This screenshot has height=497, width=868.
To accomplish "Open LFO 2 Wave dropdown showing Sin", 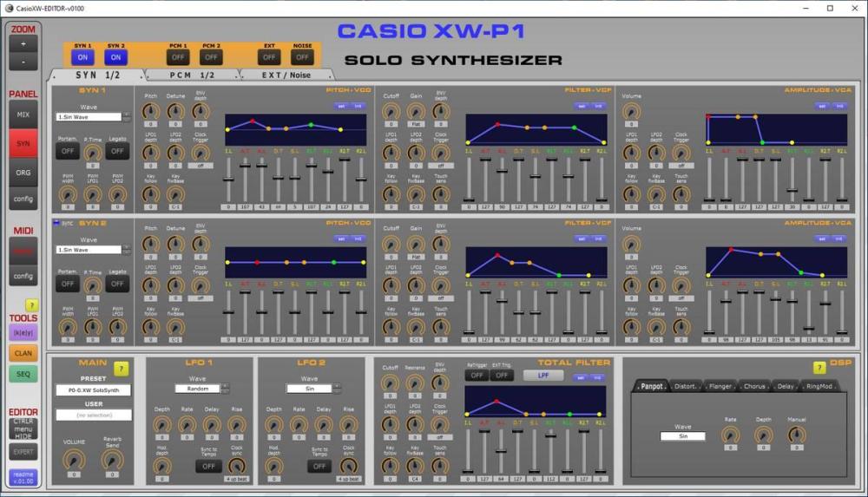I will [x=310, y=389].
